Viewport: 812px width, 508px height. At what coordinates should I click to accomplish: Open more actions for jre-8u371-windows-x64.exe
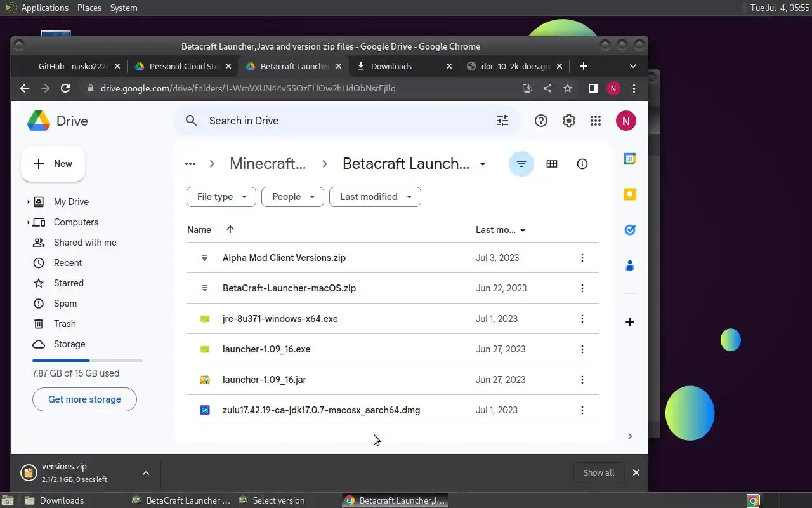pos(582,319)
